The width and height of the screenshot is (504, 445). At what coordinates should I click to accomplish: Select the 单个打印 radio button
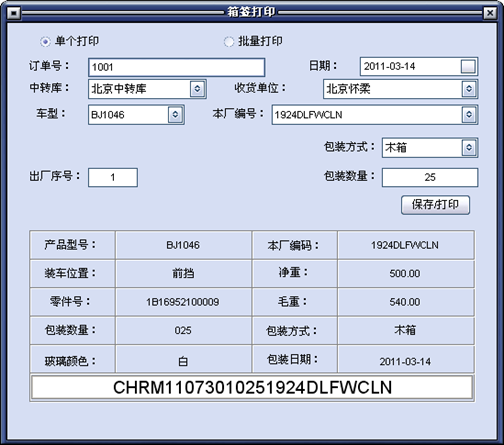coord(45,42)
